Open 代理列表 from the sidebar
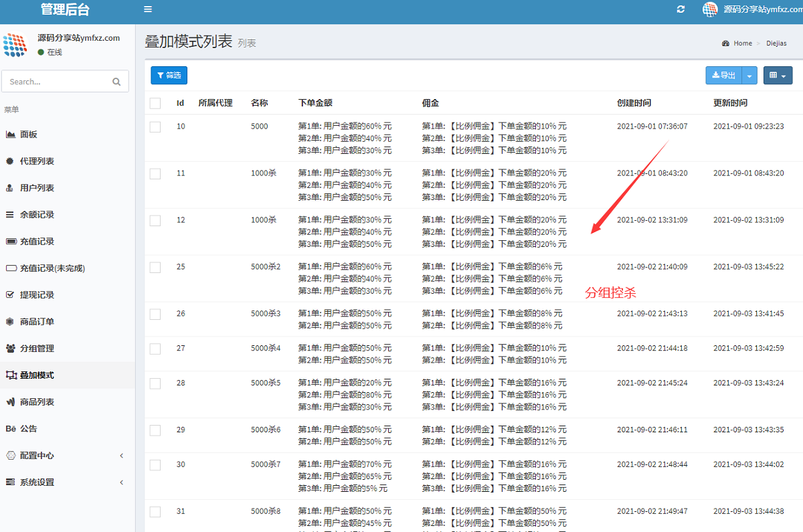Screen dimensions: 803x532 pos(37,161)
